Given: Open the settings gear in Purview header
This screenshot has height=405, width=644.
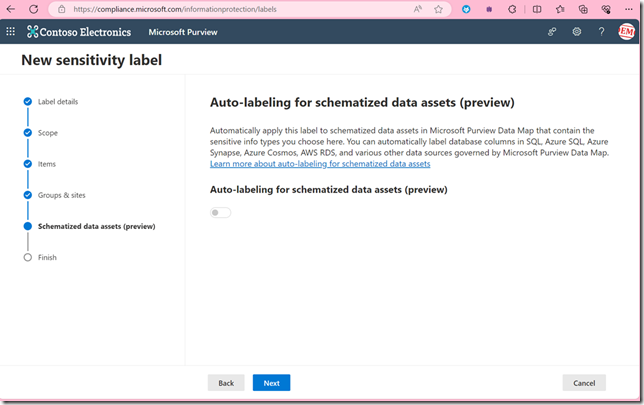Looking at the screenshot, I should coord(577,31).
